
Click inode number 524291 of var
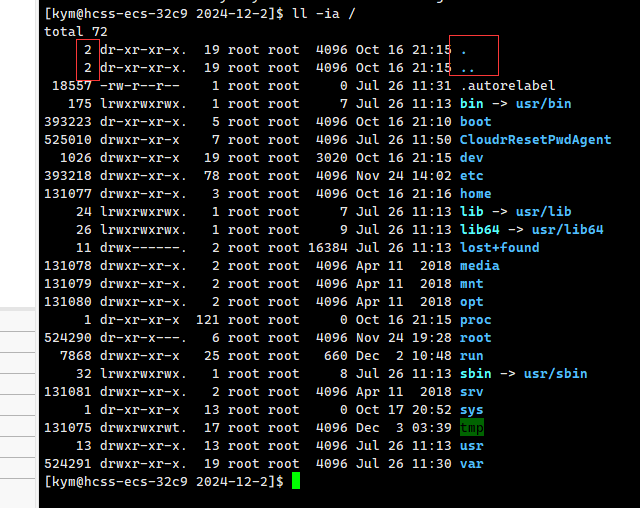[68, 463]
